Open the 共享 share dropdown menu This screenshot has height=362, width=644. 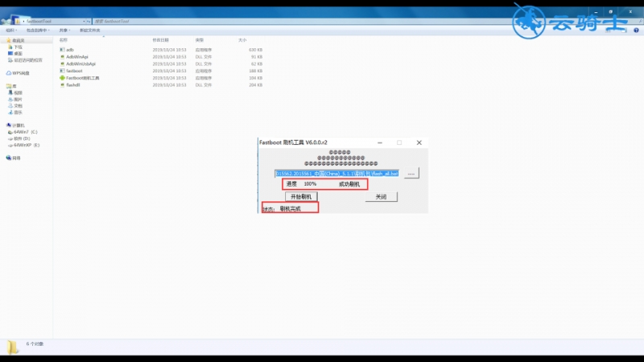pos(64,31)
